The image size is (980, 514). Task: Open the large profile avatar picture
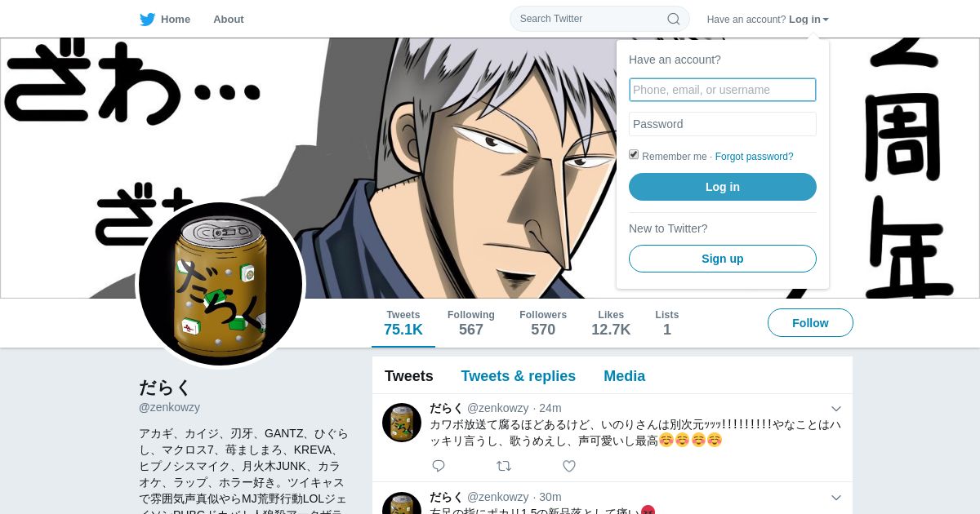coord(220,284)
